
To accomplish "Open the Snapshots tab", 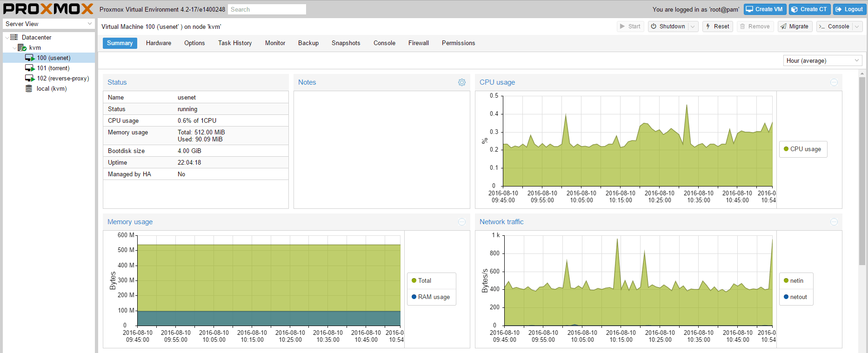I will 346,43.
